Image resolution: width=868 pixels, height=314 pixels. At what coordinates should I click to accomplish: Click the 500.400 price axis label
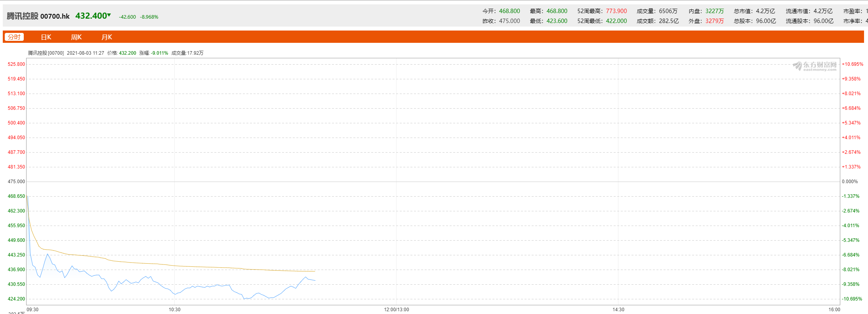(16, 123)
